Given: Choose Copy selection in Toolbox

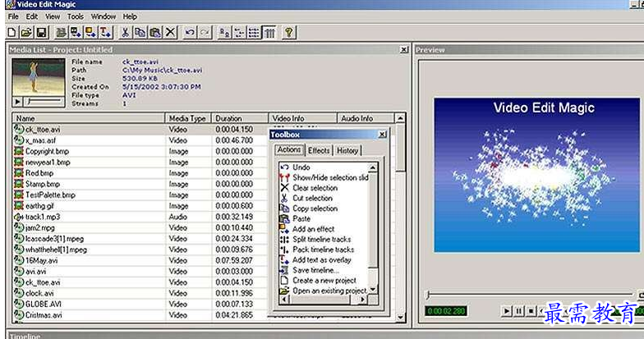Looking at the screenshot, I should [315, 208].
